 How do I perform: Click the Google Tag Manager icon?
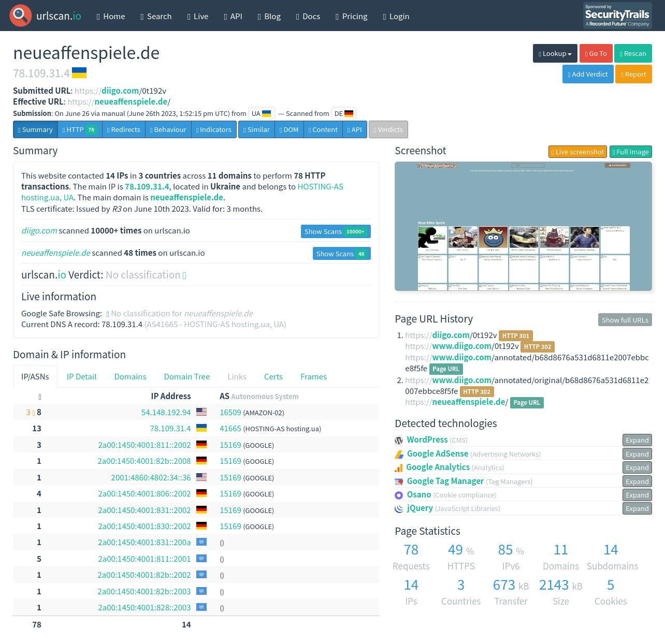coord(399,482)
